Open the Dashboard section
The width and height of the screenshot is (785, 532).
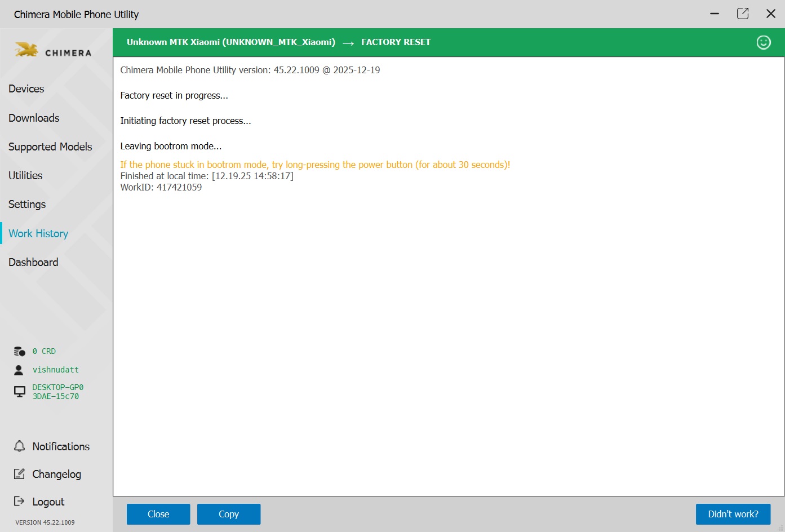click(33, 262)
